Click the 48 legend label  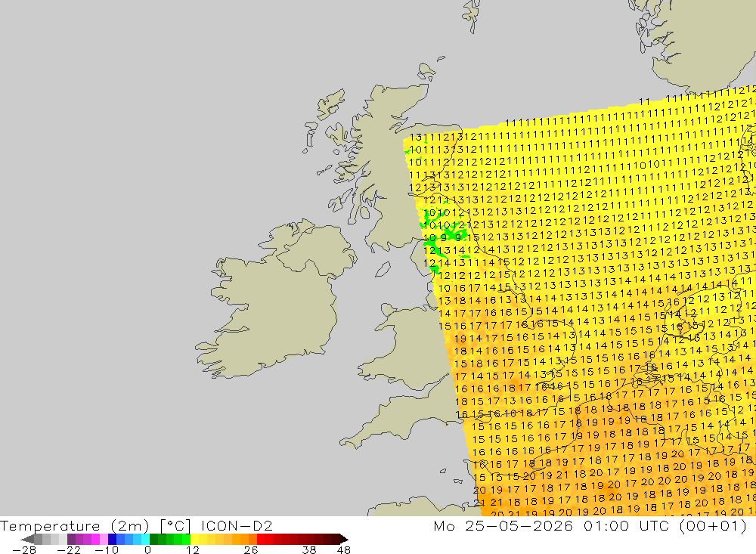pyautogui.click(x=344, y=549)
